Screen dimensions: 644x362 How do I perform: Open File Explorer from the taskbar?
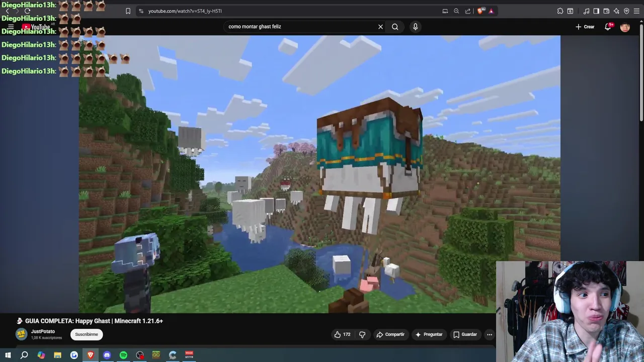pos(57,355)
